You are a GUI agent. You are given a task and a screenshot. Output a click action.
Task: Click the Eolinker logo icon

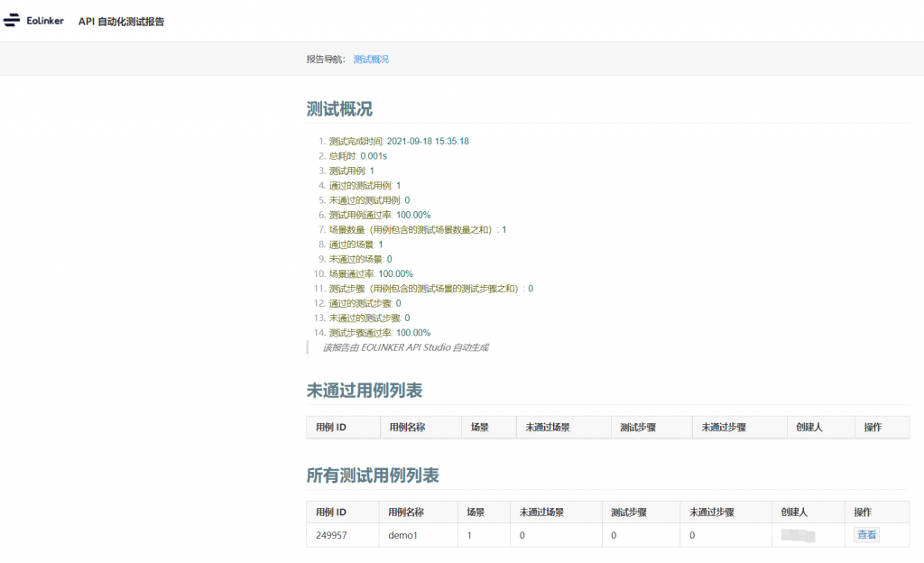point(12,21)
